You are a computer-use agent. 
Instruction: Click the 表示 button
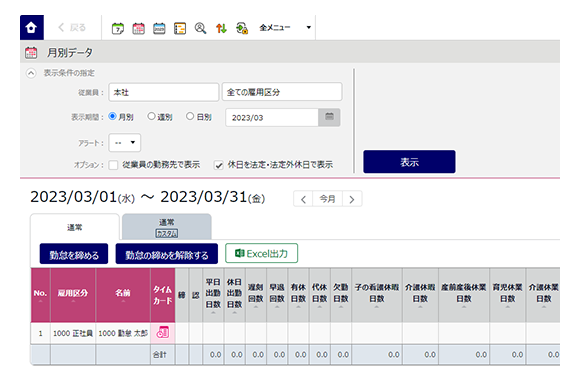409,162
